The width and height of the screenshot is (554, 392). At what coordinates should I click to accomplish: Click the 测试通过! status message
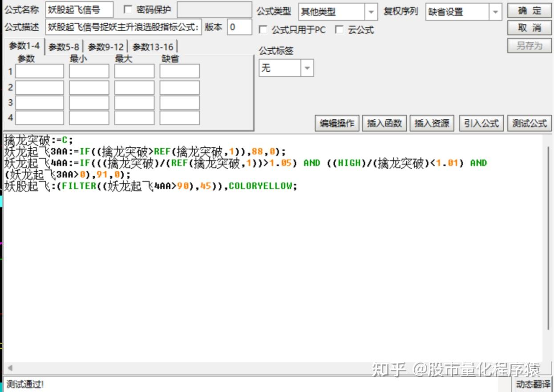(x=25, y=384)
